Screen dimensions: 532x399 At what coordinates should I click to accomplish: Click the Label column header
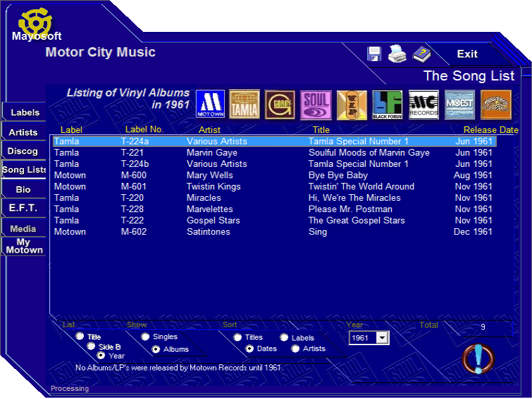point(71,130)
